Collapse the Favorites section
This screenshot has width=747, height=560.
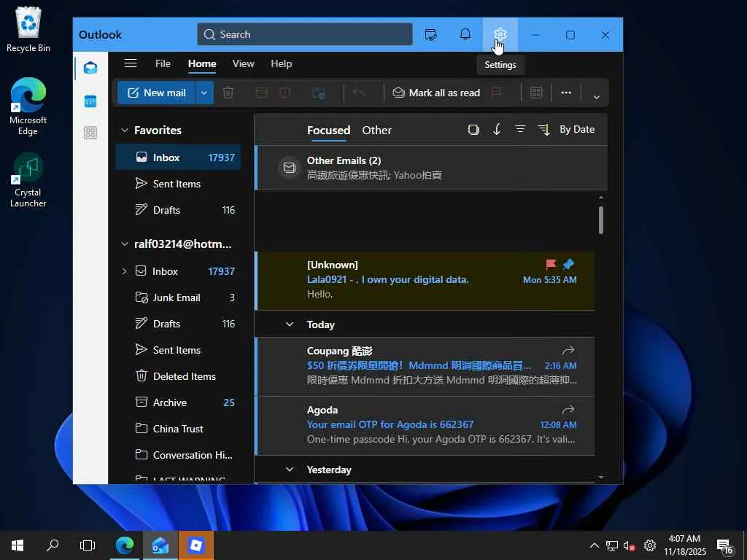[125, 130]
